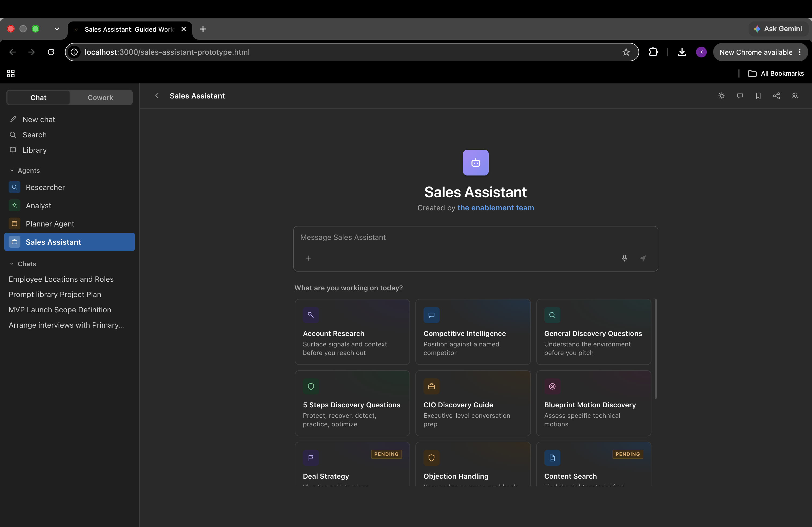The image size is (812, 527).
Task: Open the New Chrome available menu
Action: [x=760, y=52]
